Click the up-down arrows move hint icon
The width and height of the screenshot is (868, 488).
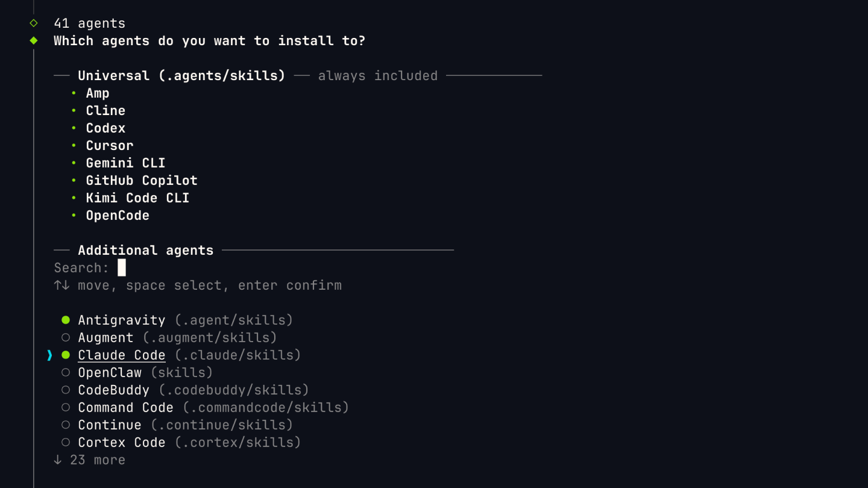pos(61,285)
